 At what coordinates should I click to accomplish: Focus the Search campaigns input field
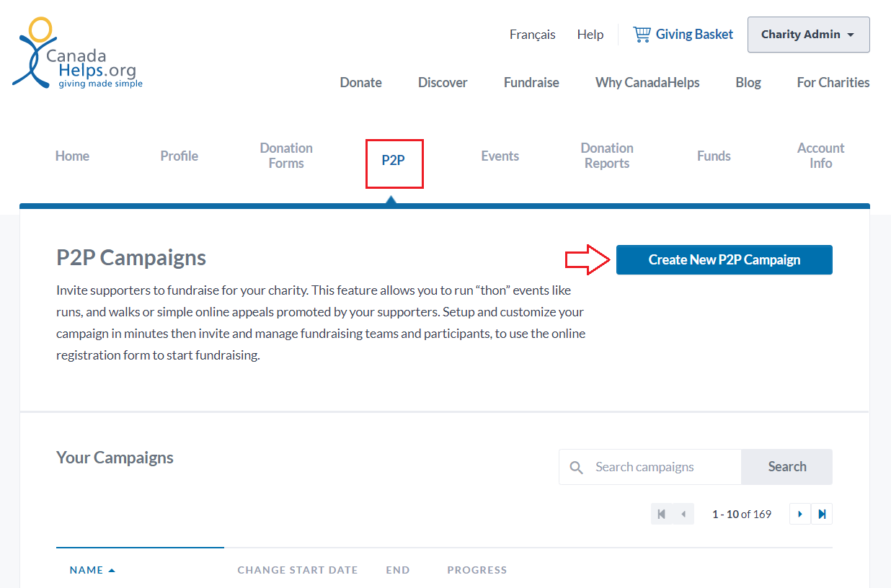650,467
